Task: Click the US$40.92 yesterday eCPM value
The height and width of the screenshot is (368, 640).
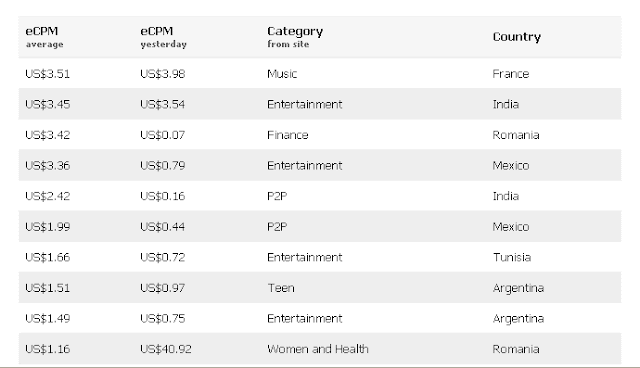Action: pos(166,349)
